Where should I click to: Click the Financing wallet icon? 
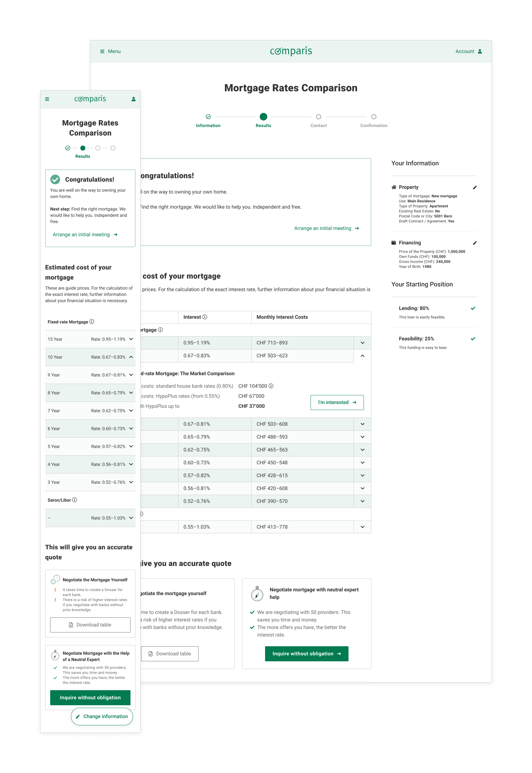pyautogui.click(x=394, y=243)
